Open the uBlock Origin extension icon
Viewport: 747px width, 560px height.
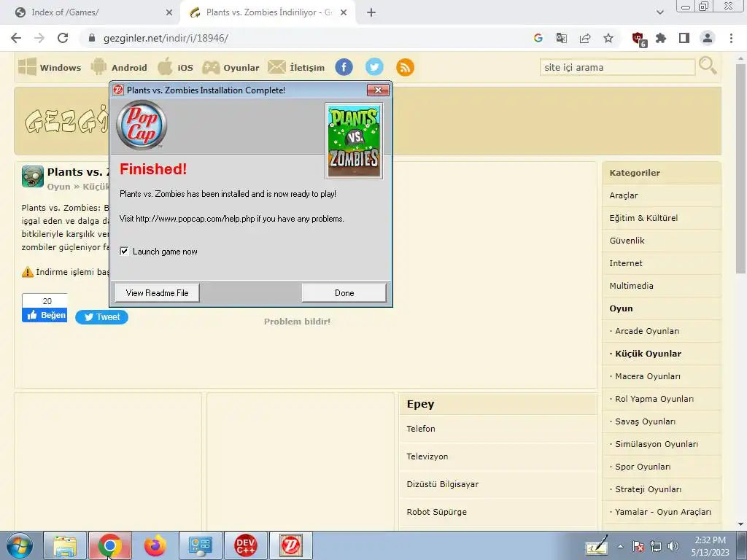tap(638, 39)
